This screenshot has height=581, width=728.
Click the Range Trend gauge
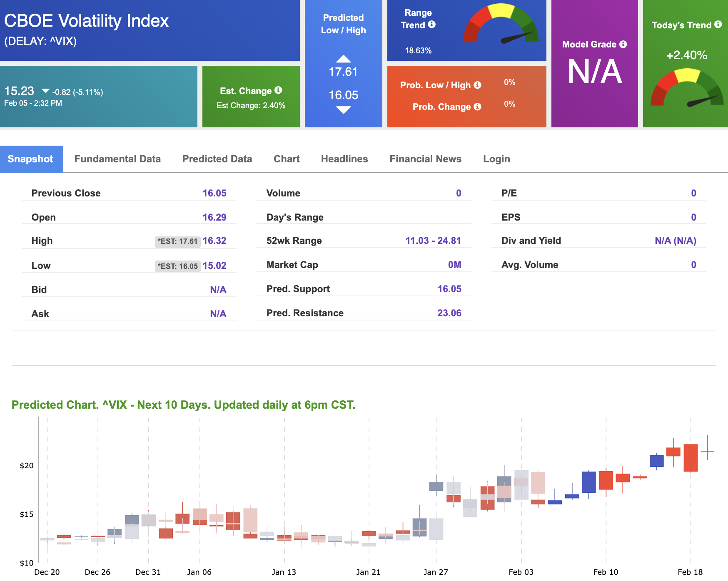(501, 24)
